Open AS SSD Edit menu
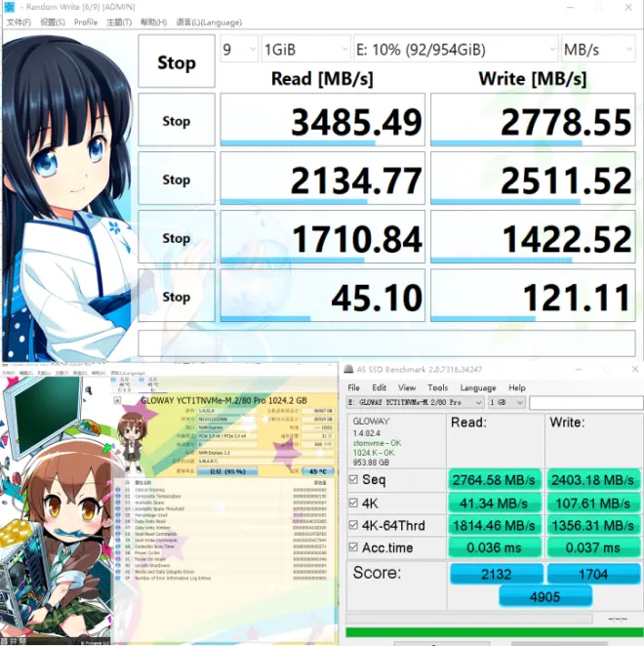Viewport: 644px width, 646px height. [379, 387]
